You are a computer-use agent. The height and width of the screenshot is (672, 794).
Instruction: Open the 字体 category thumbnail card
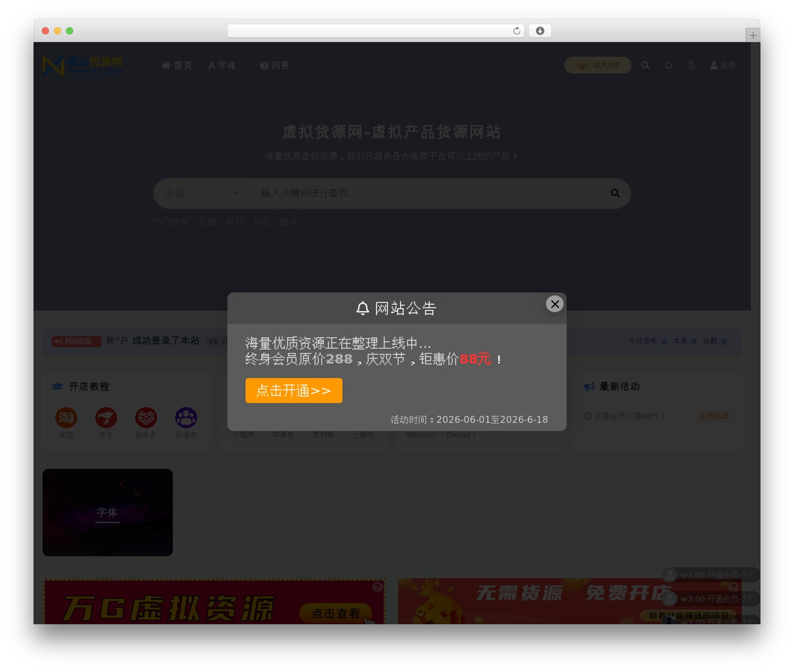coord(107,512)
